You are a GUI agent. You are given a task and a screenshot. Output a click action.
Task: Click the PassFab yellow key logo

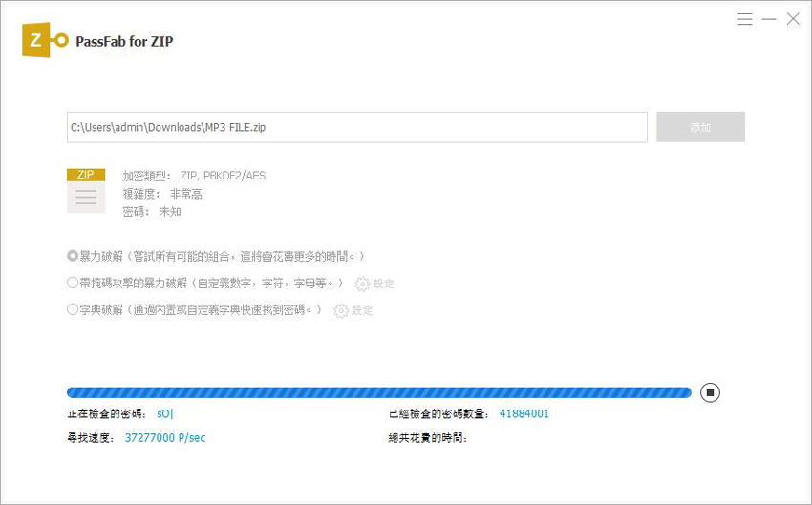[45, 41]
